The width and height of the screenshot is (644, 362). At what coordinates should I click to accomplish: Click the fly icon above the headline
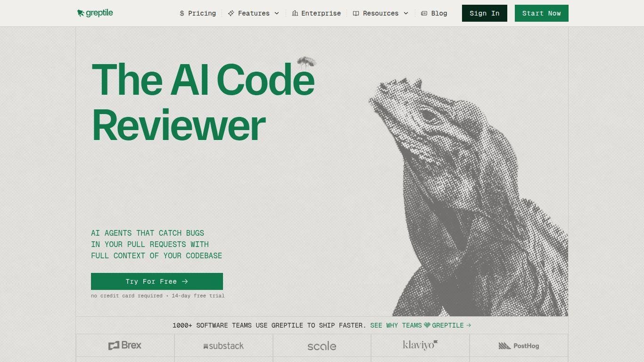pos(306,62)
